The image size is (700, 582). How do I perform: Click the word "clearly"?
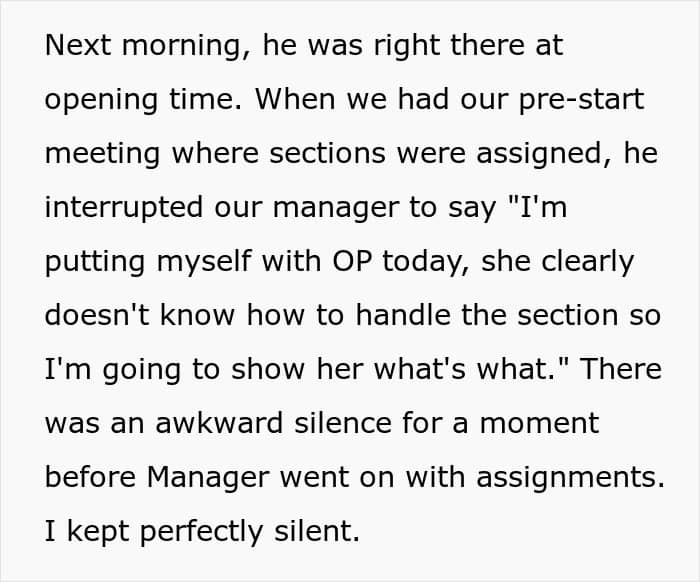pyautogui.click(x=588, y=262)
